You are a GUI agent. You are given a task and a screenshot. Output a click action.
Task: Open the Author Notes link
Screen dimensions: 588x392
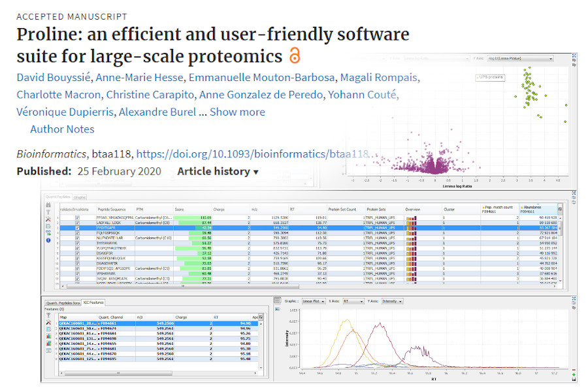[x=62, y=129]
